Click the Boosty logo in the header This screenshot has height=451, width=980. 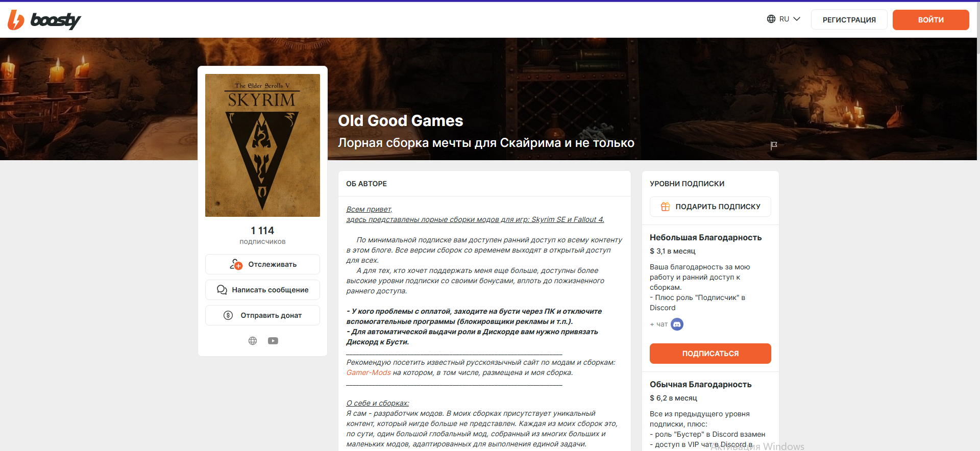[x=44, y=20]
